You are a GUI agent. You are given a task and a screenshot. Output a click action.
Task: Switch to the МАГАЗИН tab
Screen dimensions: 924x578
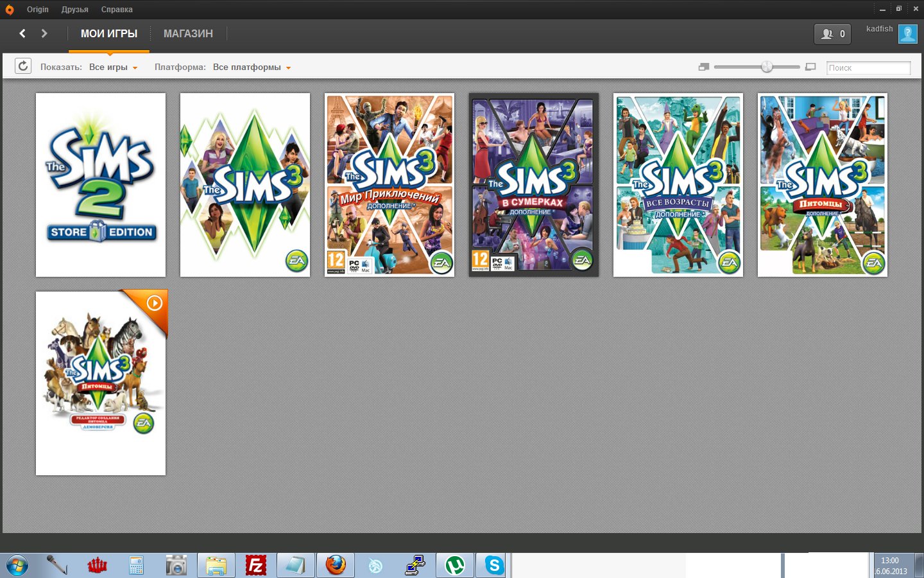tap(188, 33)
